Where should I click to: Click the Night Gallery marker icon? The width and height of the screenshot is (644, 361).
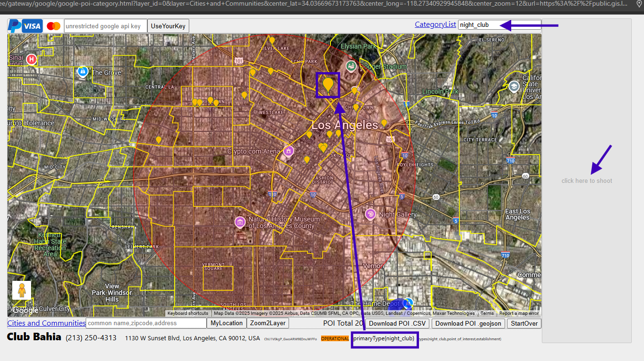(370, 214)
